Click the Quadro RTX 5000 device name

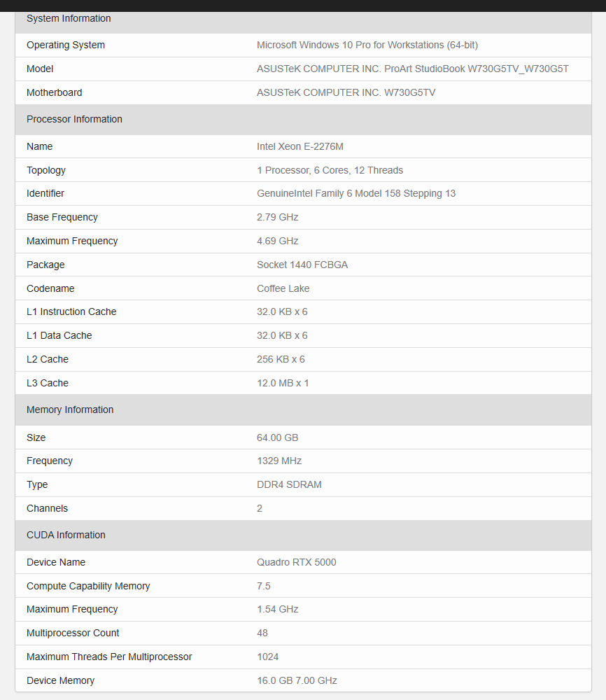296,562
